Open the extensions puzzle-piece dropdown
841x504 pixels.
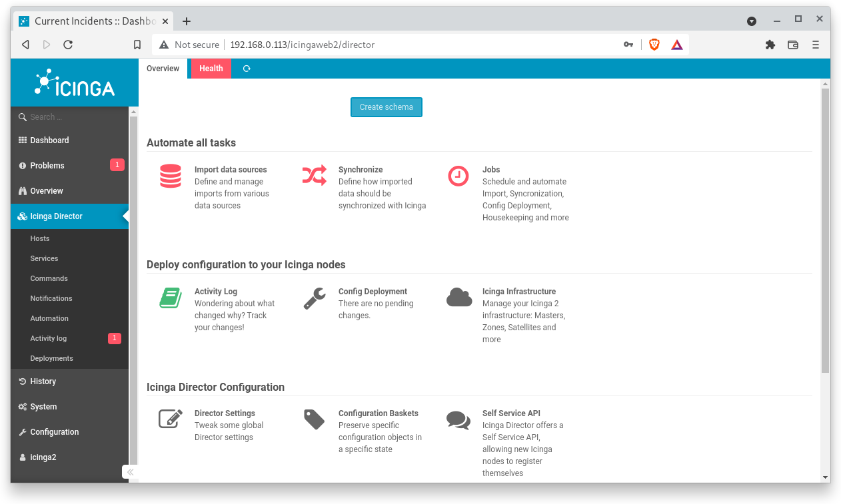click(770, 45)
